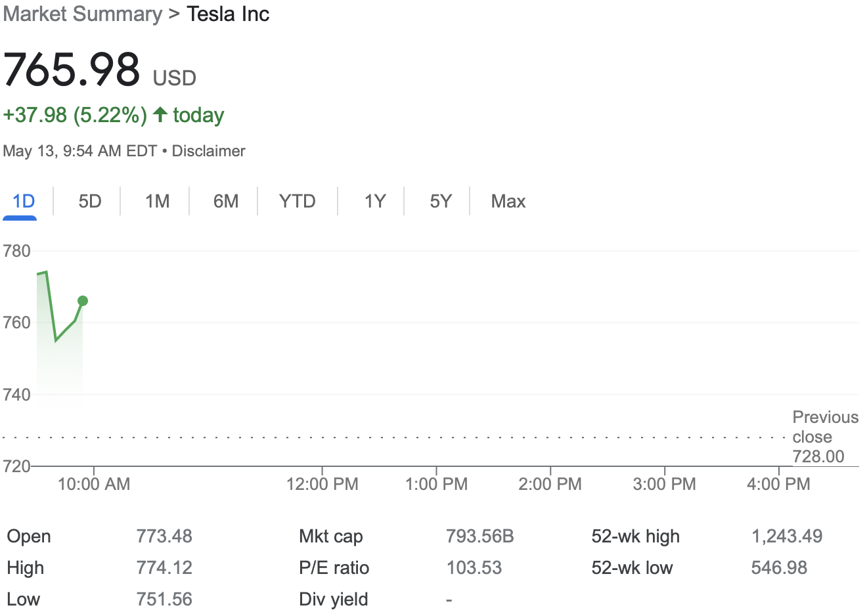Click the 12:00 PM axis label
The image size is (867, 616).
point(322,484)
